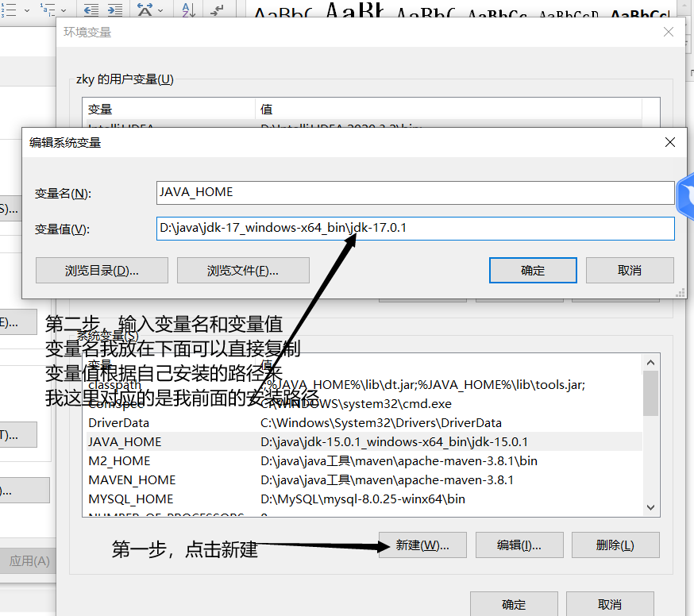Click the decrease indent icon
Screen dimensions: 694x616
point(91,10)
